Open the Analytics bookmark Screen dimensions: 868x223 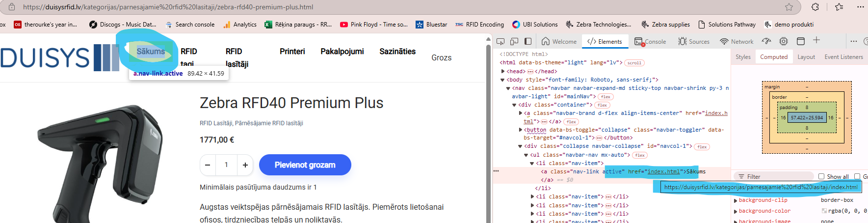[239, 25]
